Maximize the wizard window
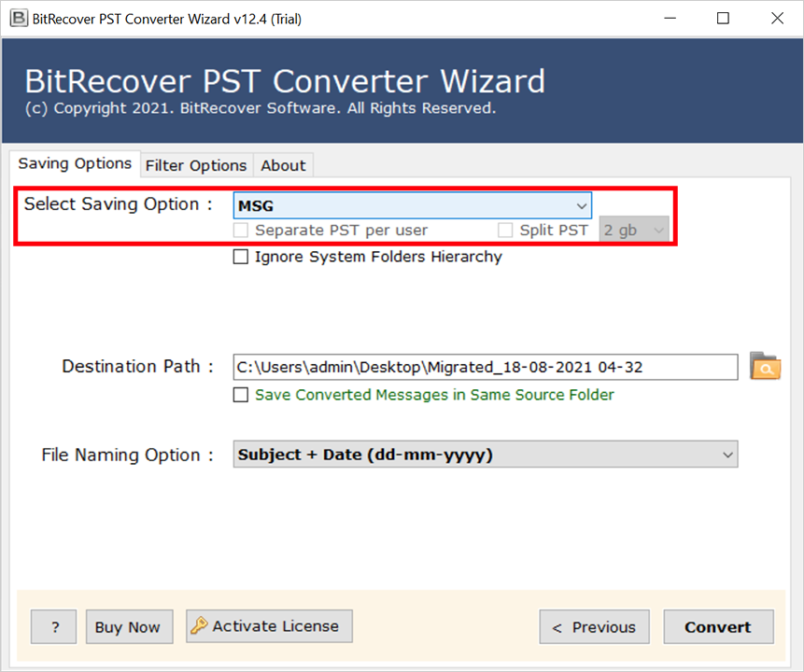Screen dimensions: 804x672 click(723, 18)
